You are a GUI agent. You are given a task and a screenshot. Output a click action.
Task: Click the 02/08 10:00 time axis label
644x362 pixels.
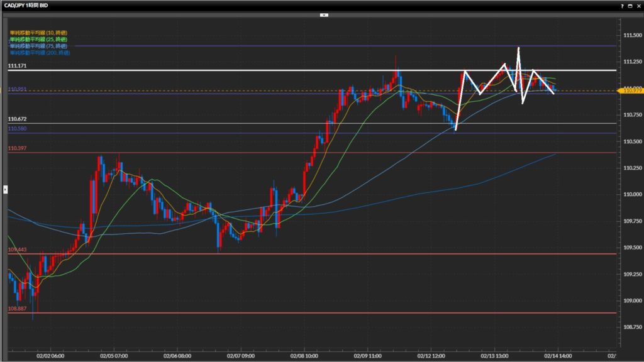(304, 354)
